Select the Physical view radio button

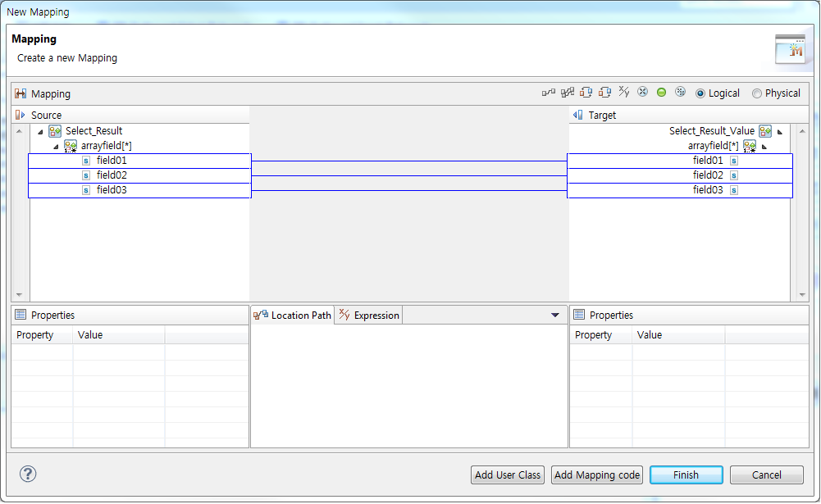point(756,93)
